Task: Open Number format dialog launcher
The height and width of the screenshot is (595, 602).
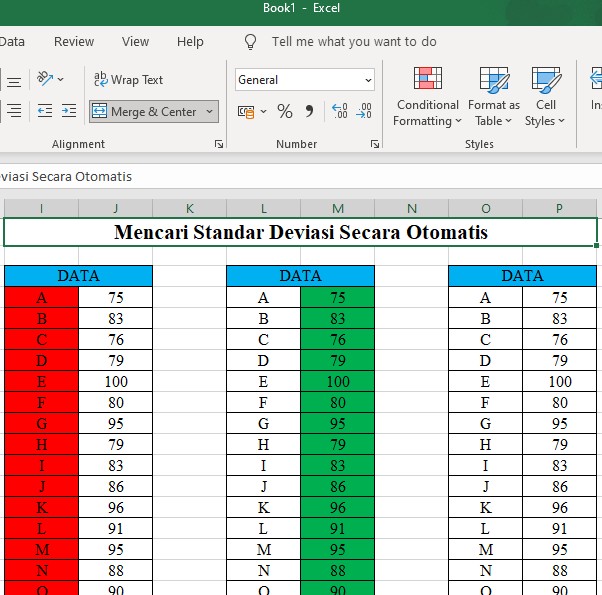Action: pyautogui.click(x=375, y=144)
